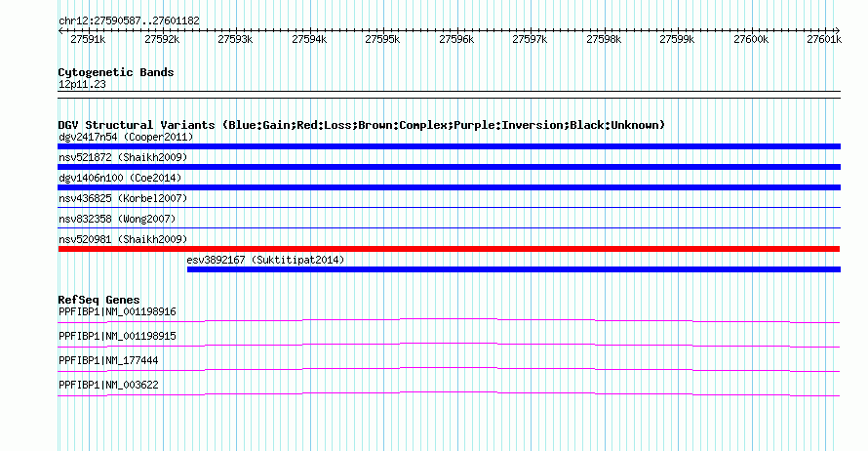Click the red loss bar under nsv520981
Image resolution: width=868 pixels, height=451 pixels.
449,249
